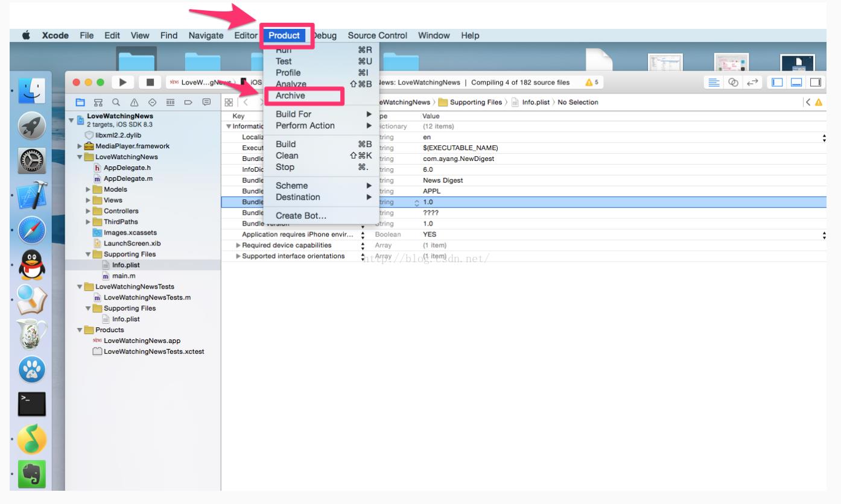This screenshot has height=504, width=841.
Task: Open Build For submenu
Action: [322, 114]
